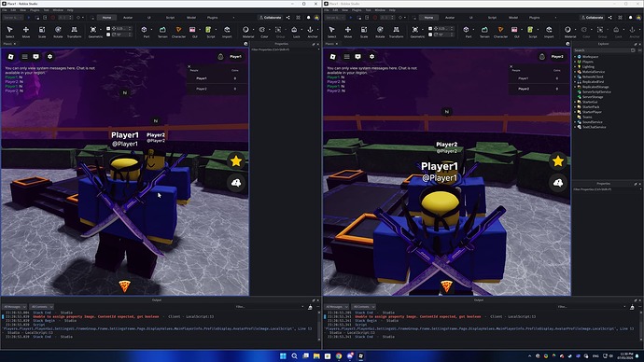The image size is (644, 362).
Task: Click Collaborate button in left Studio window
Action: (x=271, y=18)
